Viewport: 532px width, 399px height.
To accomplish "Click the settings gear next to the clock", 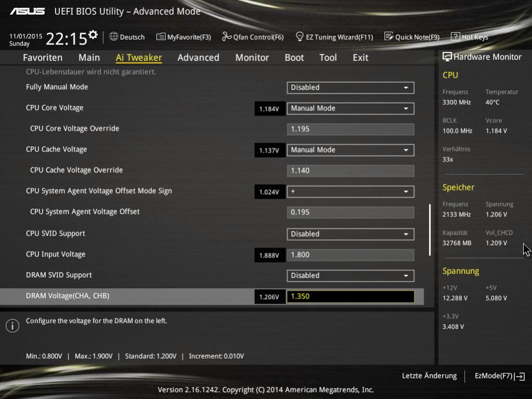I will click(x=93, y=35).
